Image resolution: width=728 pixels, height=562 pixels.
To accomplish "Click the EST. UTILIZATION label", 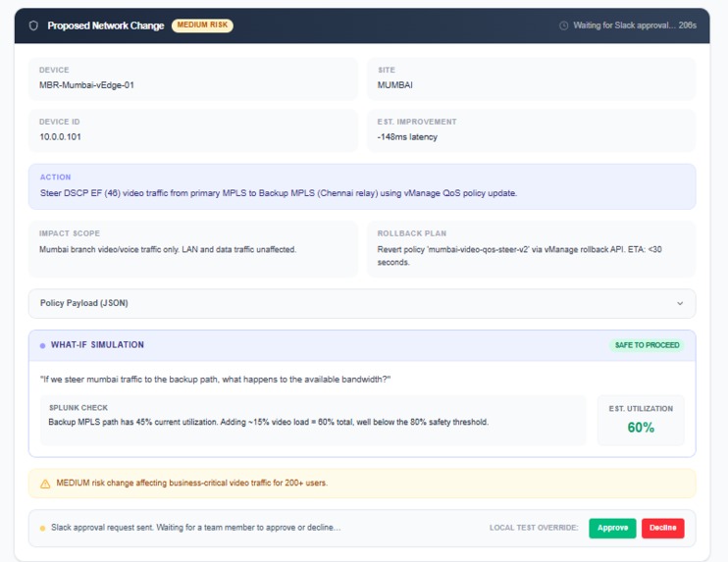I will coord(641,409).
